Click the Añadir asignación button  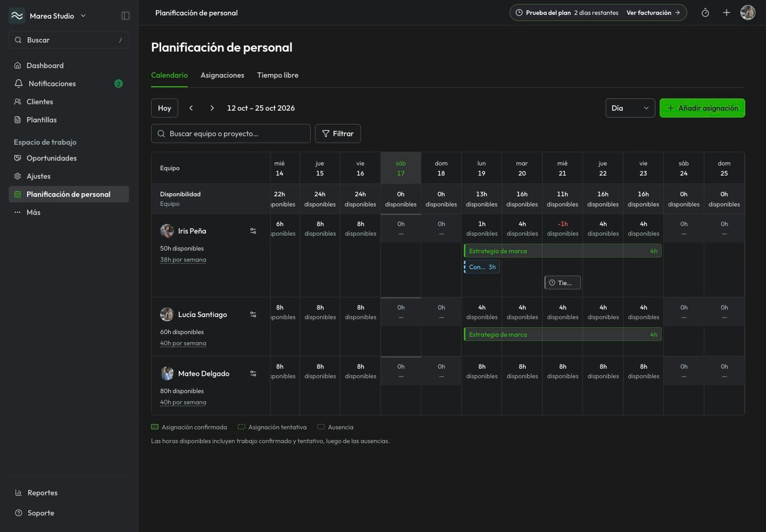tap(702, 108)
